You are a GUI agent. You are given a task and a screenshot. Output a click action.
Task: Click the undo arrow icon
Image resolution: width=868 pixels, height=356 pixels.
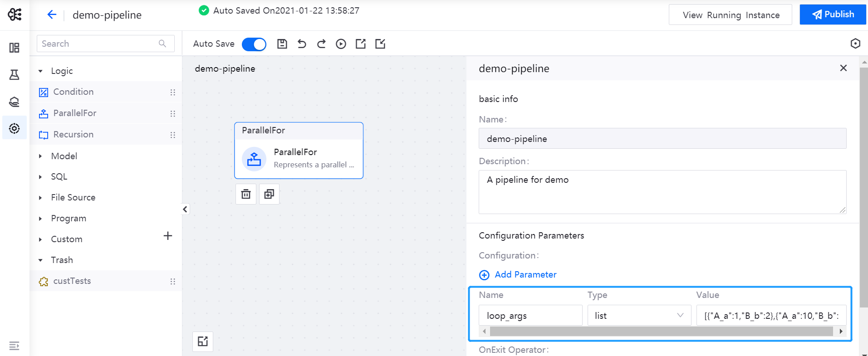(302, 44)
